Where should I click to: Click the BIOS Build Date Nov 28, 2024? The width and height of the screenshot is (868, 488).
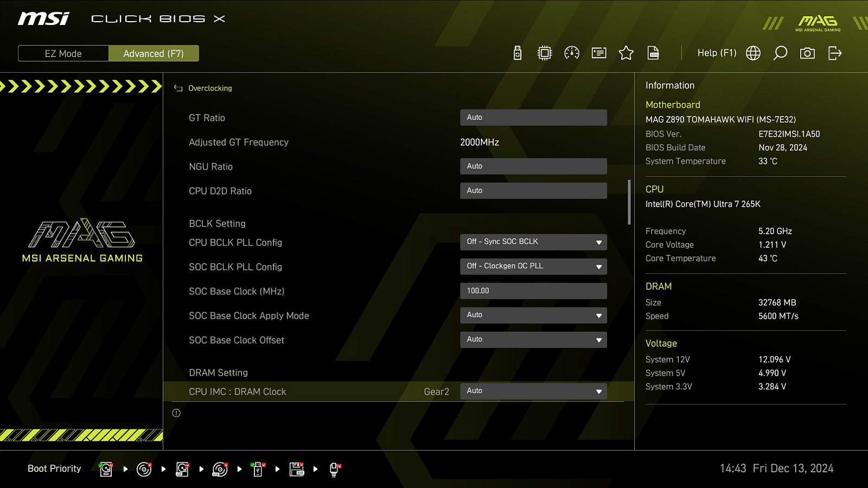(x=783, y=147)
